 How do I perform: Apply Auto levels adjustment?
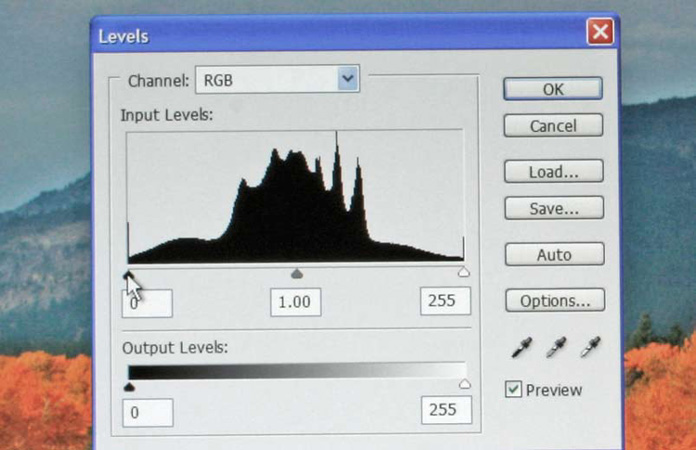pos(553,255)
